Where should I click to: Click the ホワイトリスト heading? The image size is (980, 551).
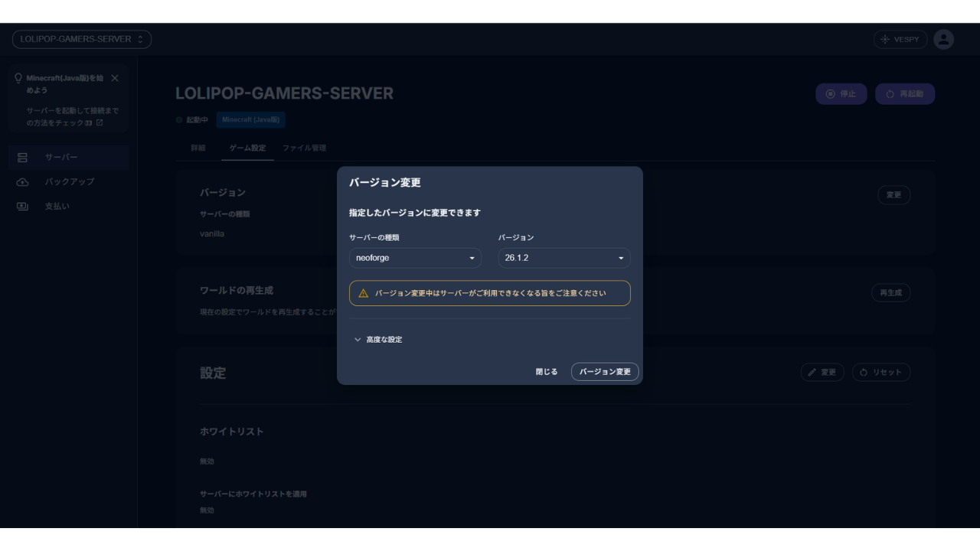tap(231, 432)
